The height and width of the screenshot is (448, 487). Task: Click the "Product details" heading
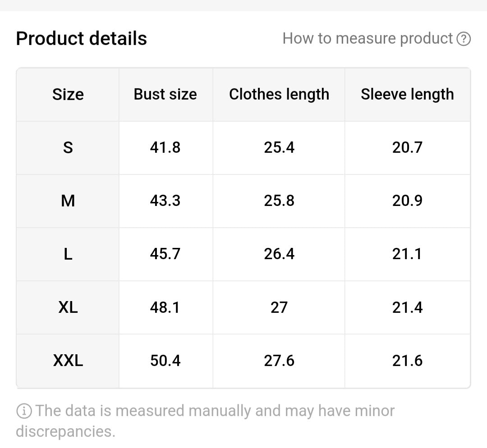(82, 39)
